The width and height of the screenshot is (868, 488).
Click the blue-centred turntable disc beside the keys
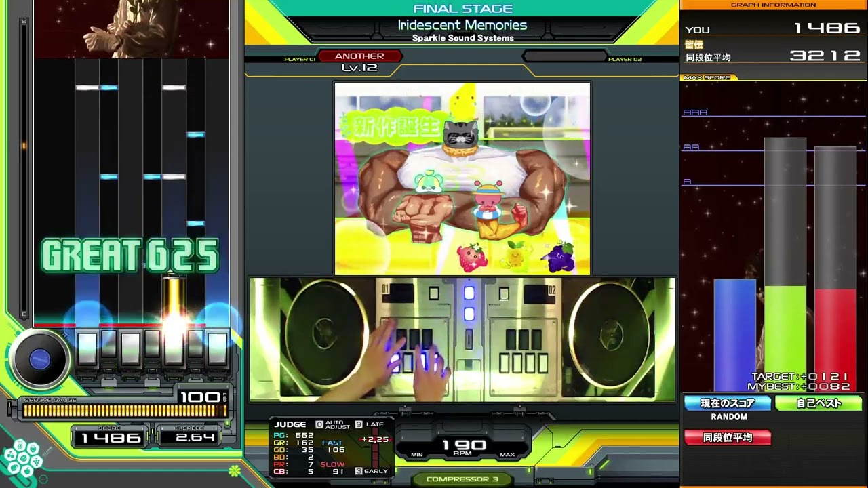click(40, 360)
